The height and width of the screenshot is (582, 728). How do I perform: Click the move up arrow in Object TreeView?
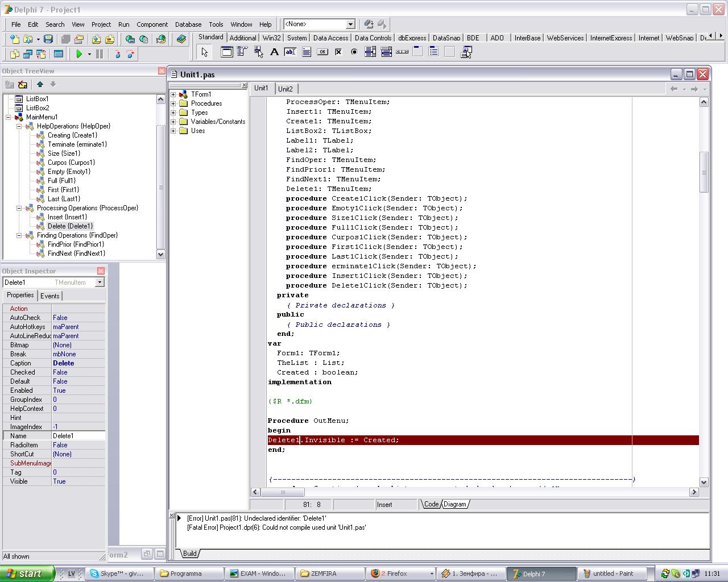[40, 85]
